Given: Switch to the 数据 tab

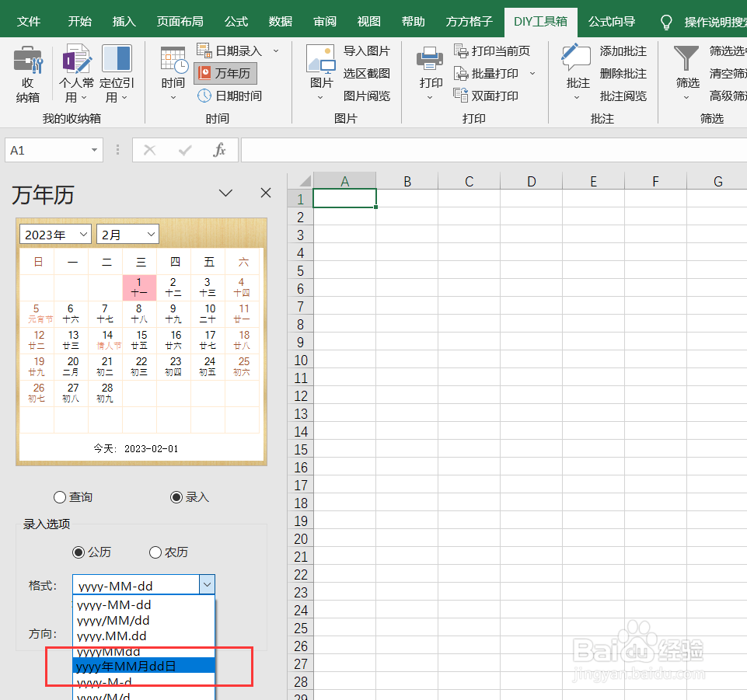Looking at the screenshot, I should point(280,22).
